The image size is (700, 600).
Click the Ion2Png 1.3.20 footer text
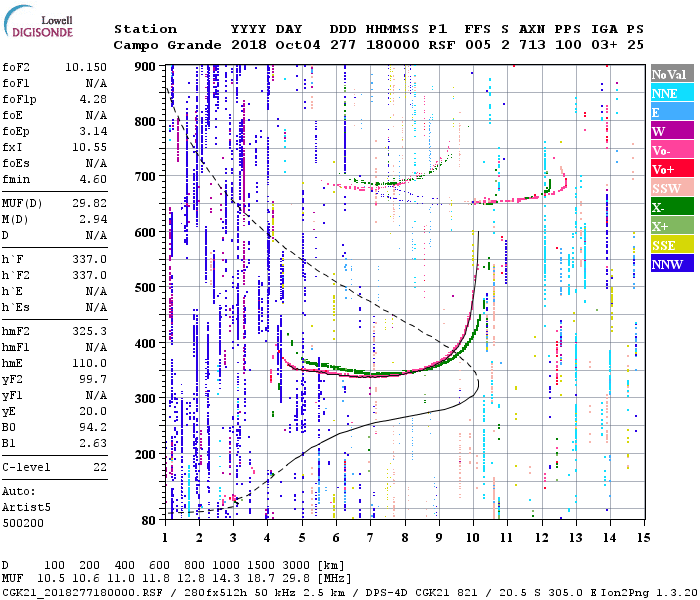click(649, 593)
